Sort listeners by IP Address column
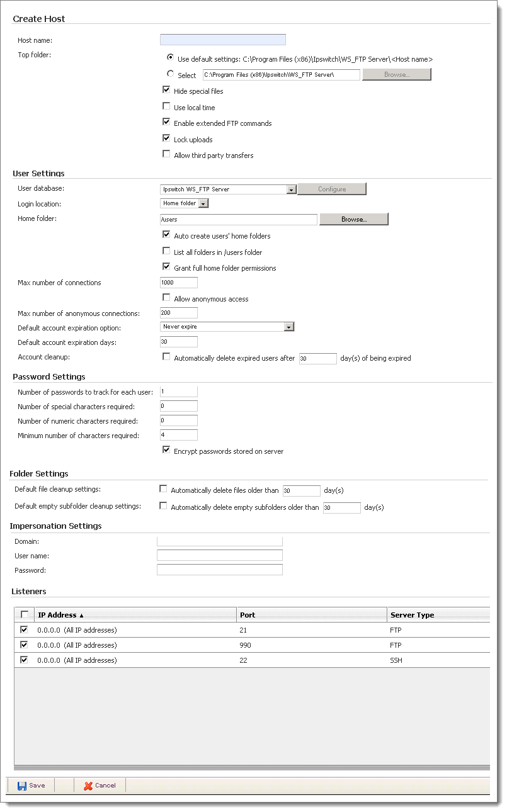Screen dimensions: 507x812 pos(136,615)
